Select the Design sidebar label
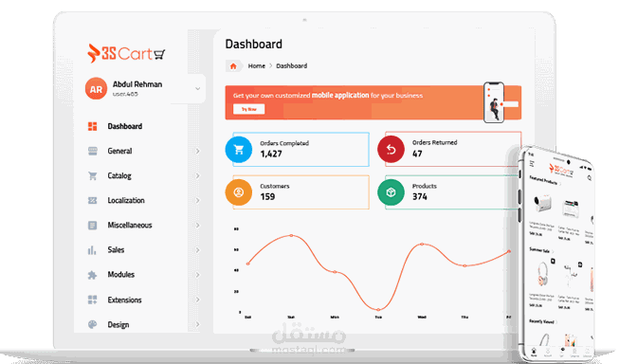The width and height of the screenshot is (619, 364). [x=118, y=325]
